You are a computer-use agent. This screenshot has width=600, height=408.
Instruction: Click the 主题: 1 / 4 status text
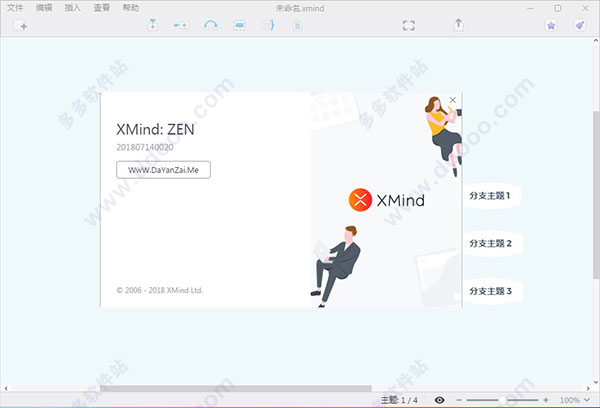coord(399,400)
